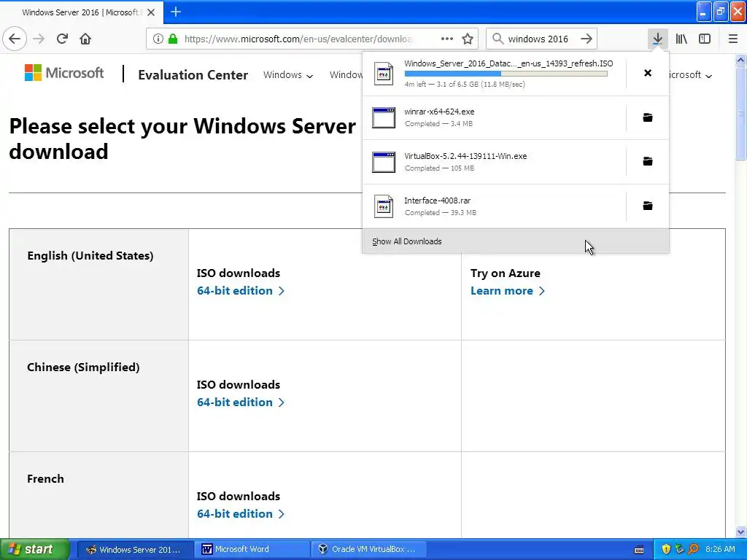Image resolution: width=747 pixels, height=560 pixels.
Task: Open containing folder for Interface-4008.rar
Action: 648,206
